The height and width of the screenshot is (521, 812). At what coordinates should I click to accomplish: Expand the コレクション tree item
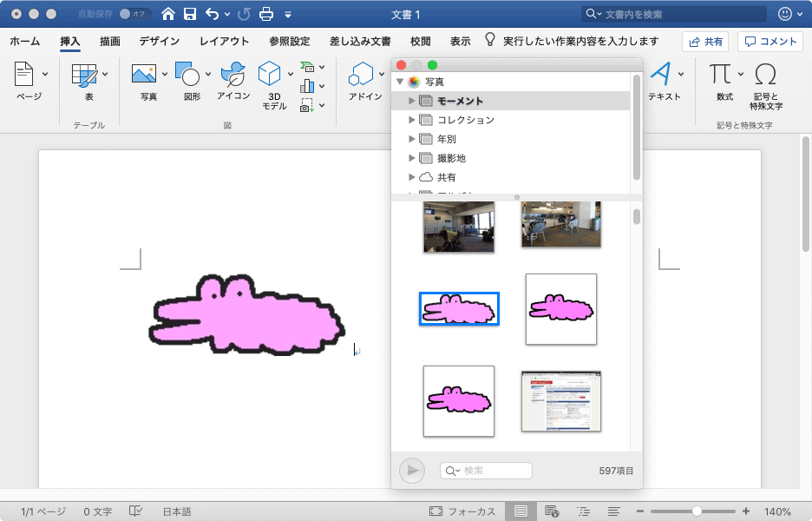tap(412, 120)
